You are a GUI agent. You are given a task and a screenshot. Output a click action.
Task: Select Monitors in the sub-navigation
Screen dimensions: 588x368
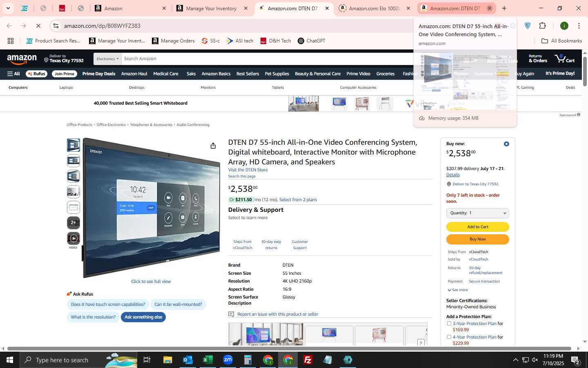(x=208, y=88)
